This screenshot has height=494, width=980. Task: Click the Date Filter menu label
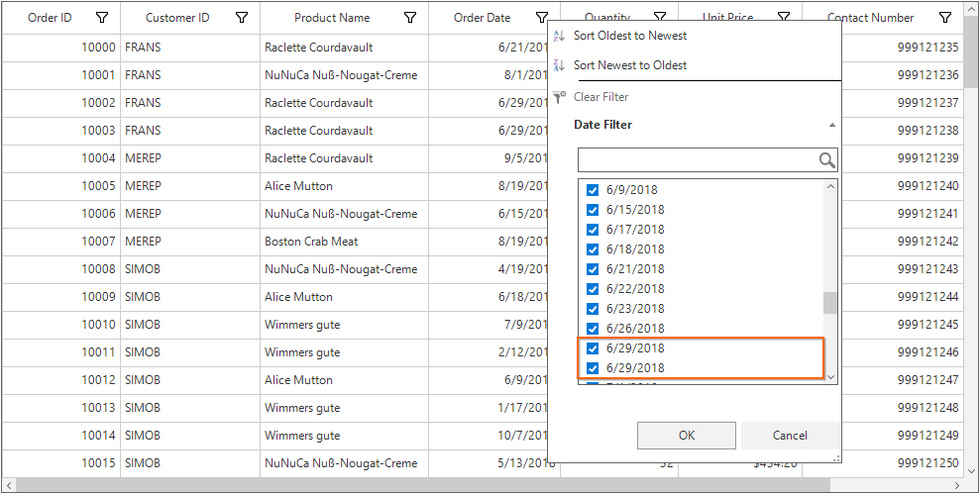(602, 125)
